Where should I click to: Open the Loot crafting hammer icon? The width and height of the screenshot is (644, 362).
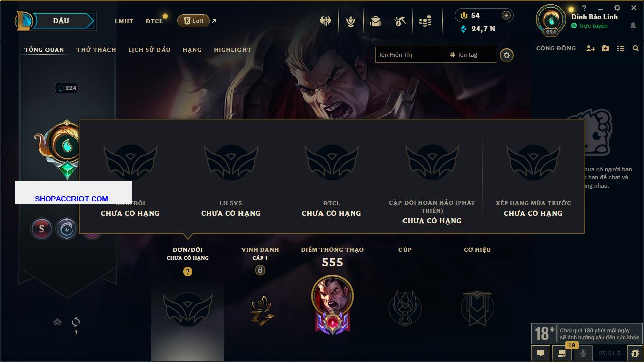point(400,21)
